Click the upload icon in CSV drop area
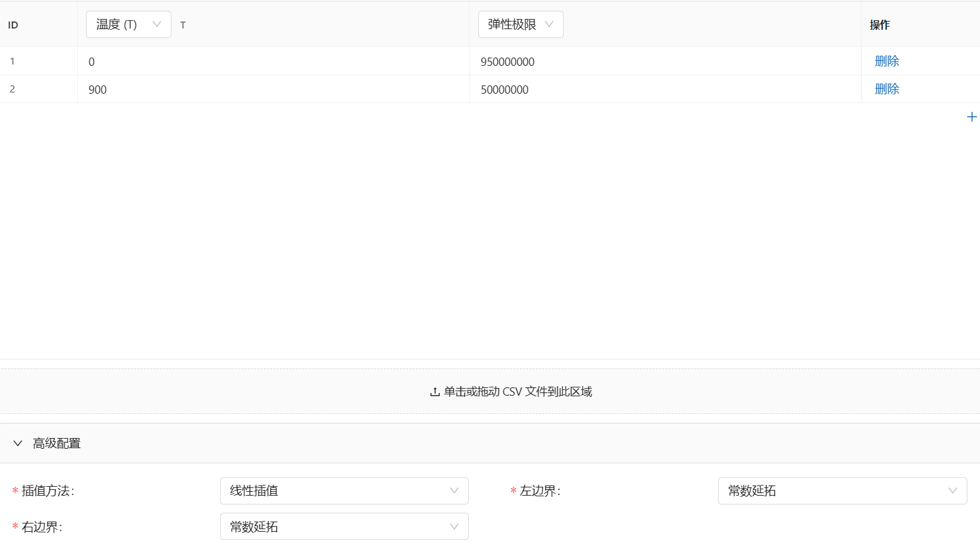 pyautogui.click(x=435, y=392)
